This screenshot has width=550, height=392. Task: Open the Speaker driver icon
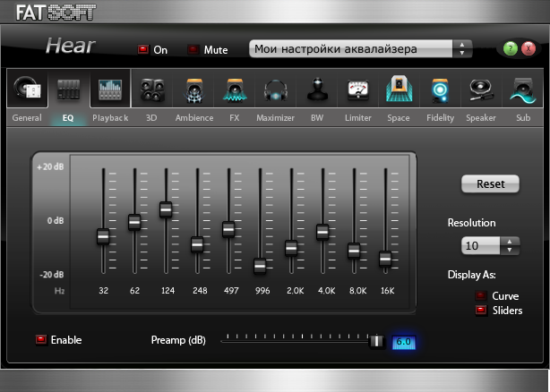pyautogui.click(x=481, y=89)
